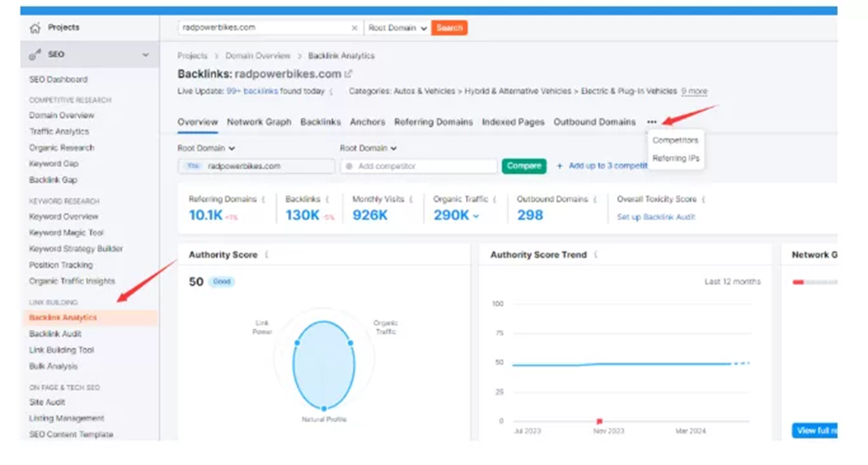Open the three-dot more tabs menu
The width and height of the screenshot is (868, 465).
coord(652,122)
